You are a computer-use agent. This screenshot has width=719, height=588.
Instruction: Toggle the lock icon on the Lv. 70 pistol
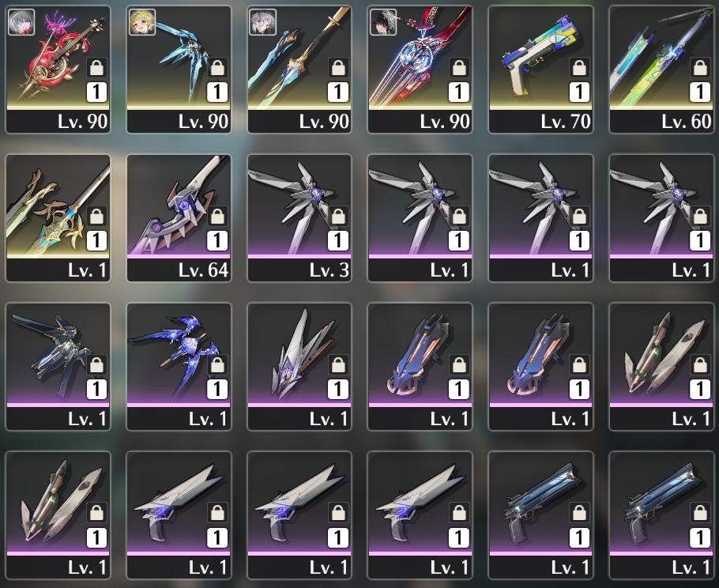tap(579, 68)
